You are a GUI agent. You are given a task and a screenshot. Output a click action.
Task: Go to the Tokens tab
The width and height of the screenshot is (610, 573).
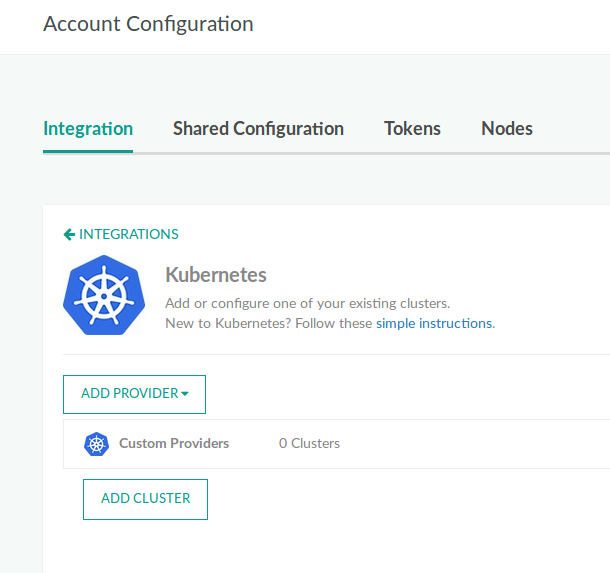412,128
